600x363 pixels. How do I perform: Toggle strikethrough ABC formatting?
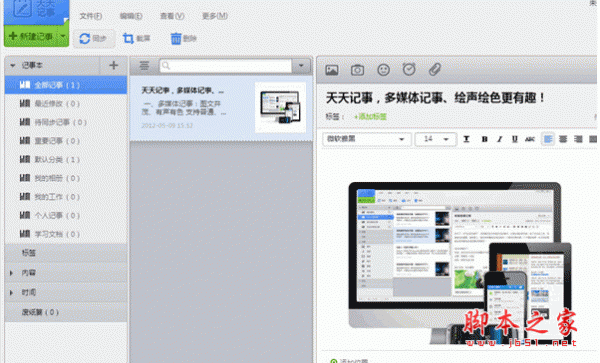[530, 139]
